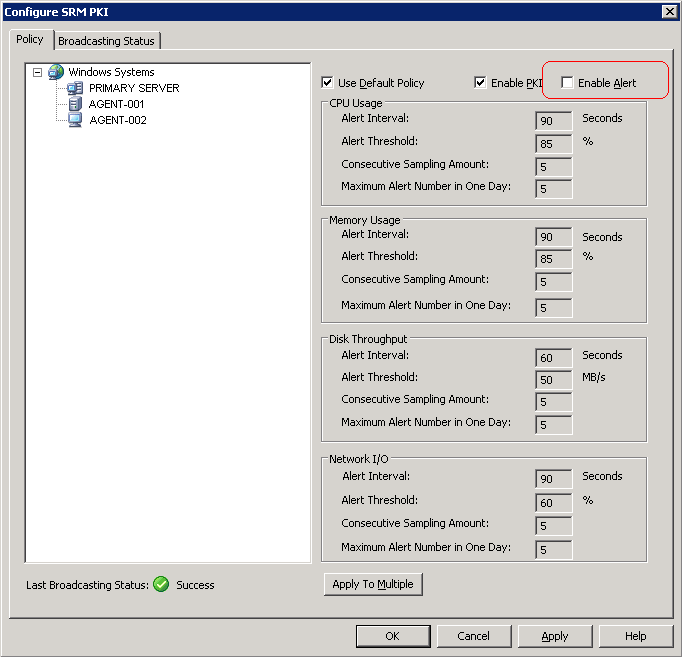This screenshot has width=682, height=657.
Task: Click the OK button
Action: [393, 636]
